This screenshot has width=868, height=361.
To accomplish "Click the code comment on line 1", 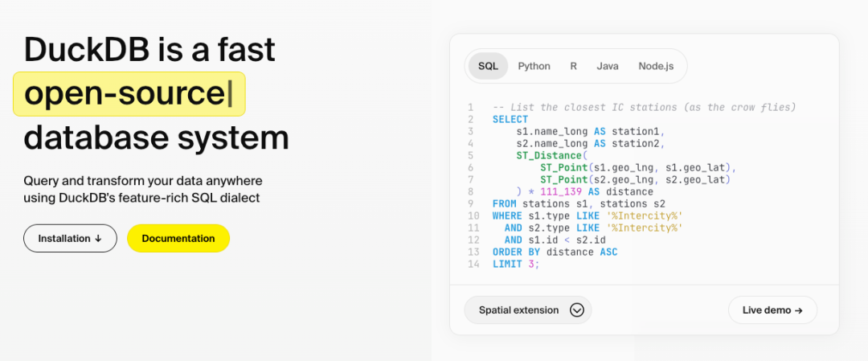I will point(643,107).
